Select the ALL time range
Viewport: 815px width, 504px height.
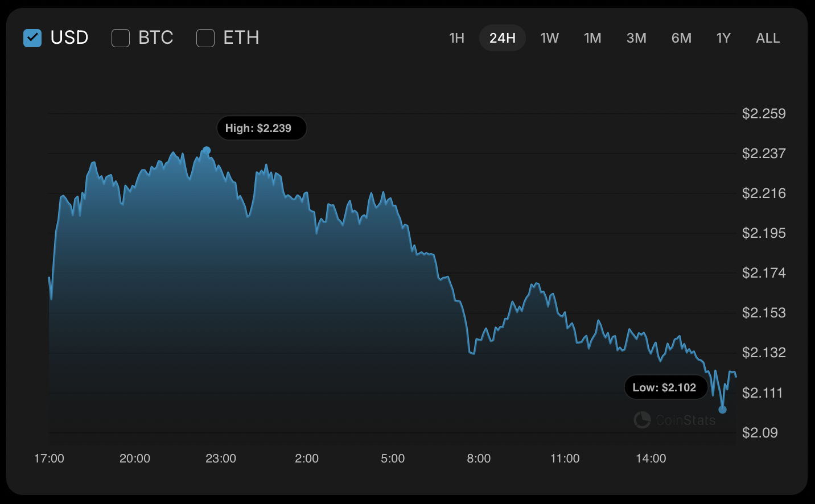pos(768,38)
